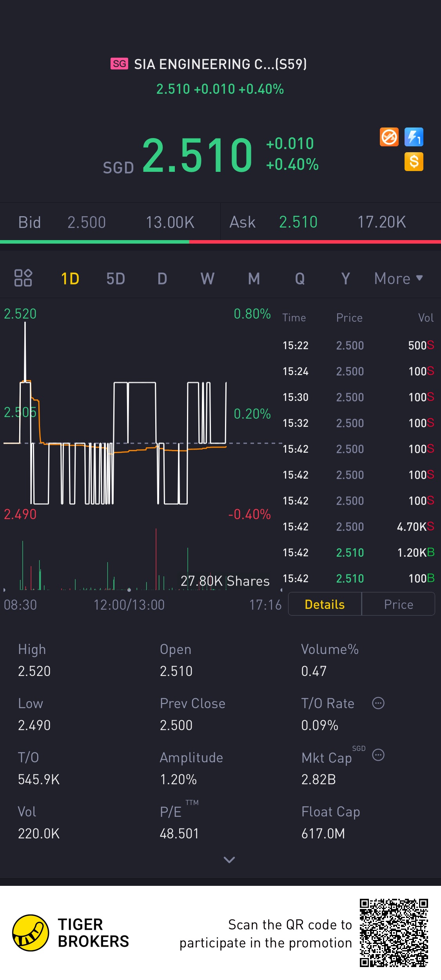Tap the P/E TTM value 48.501
The image size is (441, 980).
coord(180,834)
